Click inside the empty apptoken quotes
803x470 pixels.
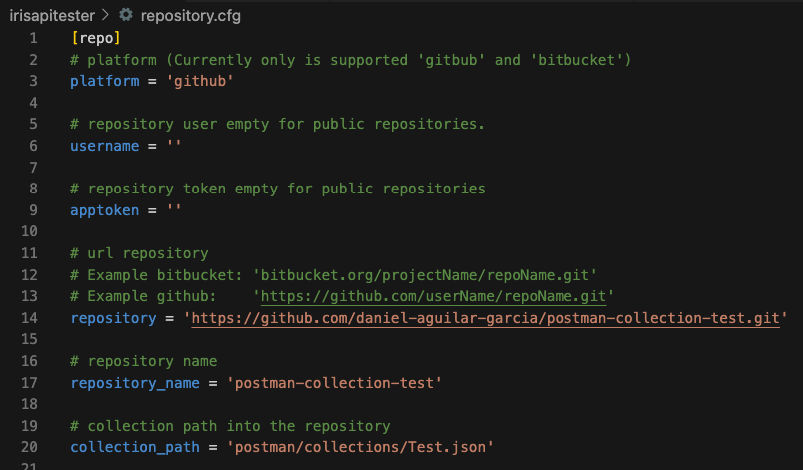click(174, 210)
